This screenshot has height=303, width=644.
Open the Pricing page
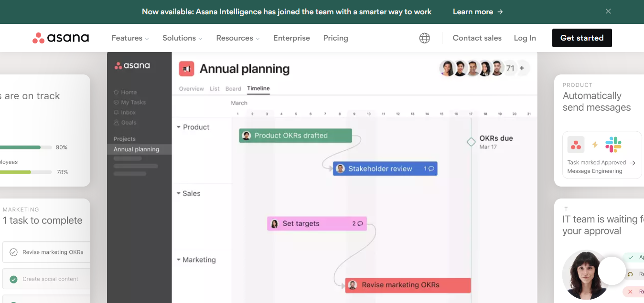[335, 38]
